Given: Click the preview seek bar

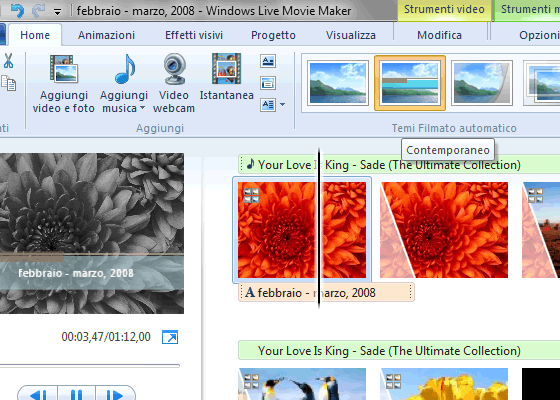Looking at the screenshot, I should click(90, 366).
